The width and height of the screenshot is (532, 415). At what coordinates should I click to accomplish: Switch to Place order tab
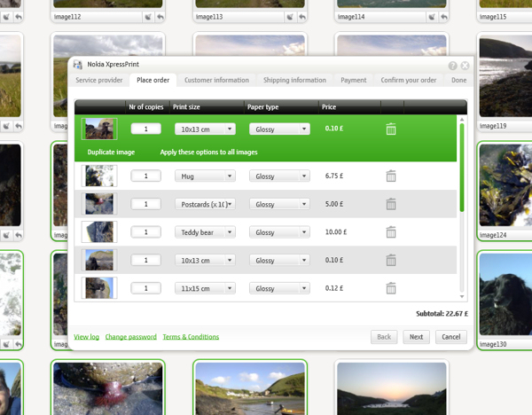[153, 80]
